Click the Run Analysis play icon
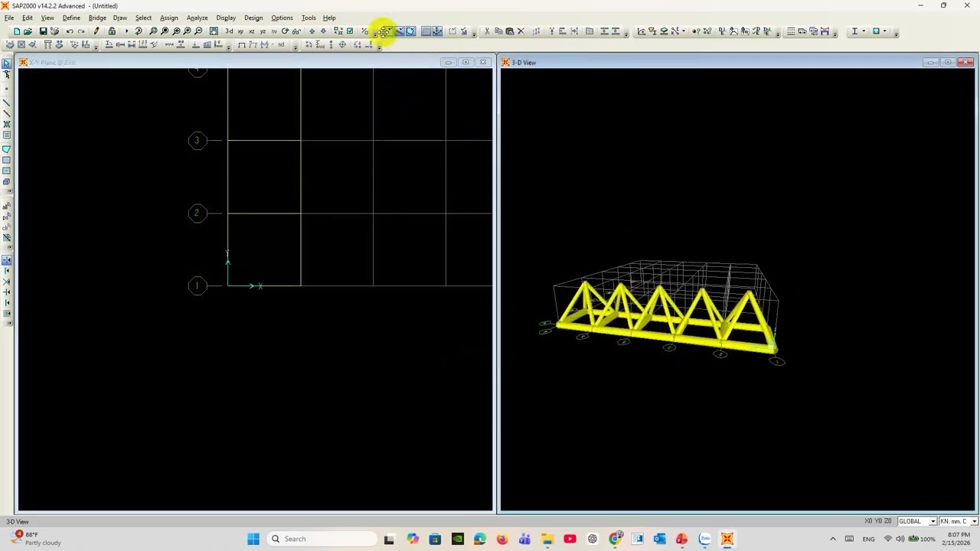This screenshot has width=980, height=551. coord(126,31)
